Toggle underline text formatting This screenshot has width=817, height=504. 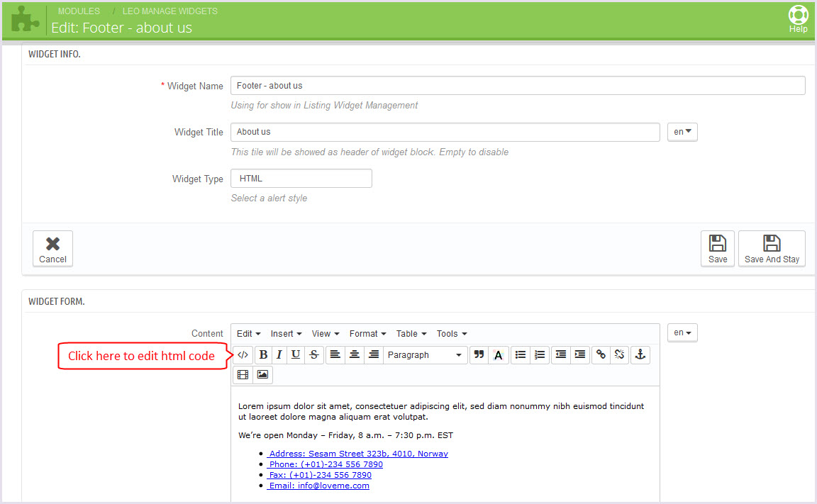tap(296, 354)
